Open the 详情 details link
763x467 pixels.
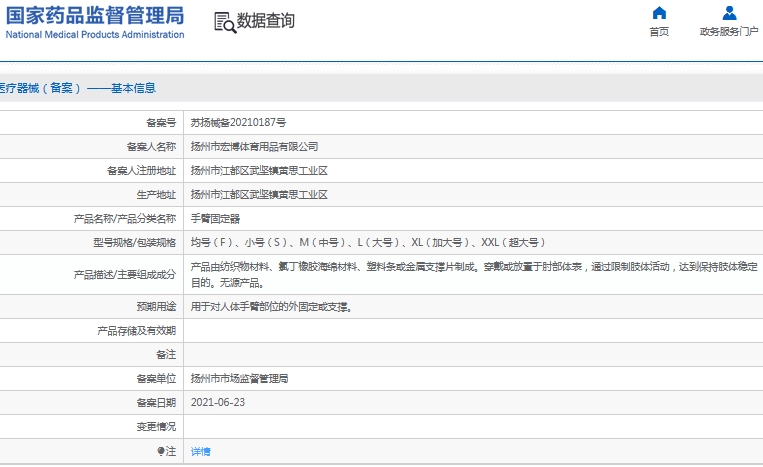[200, 451]
